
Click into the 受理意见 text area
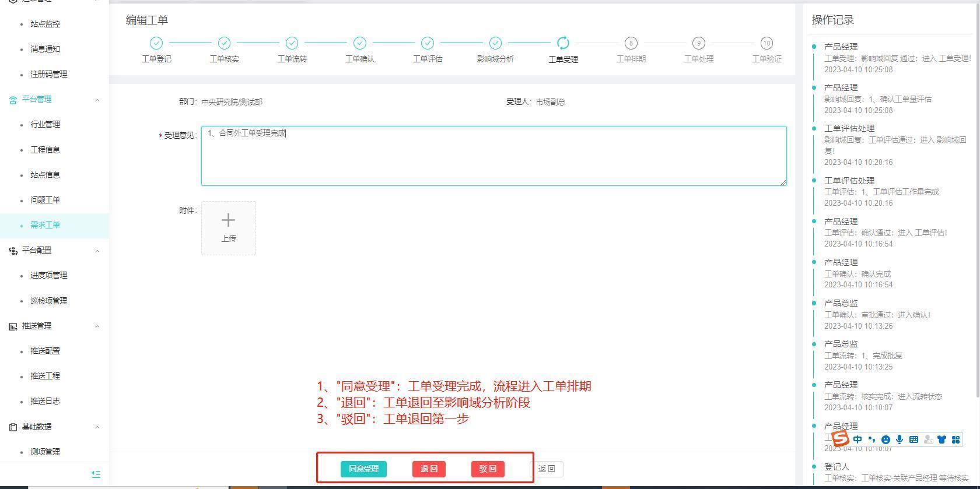point(494,156)
